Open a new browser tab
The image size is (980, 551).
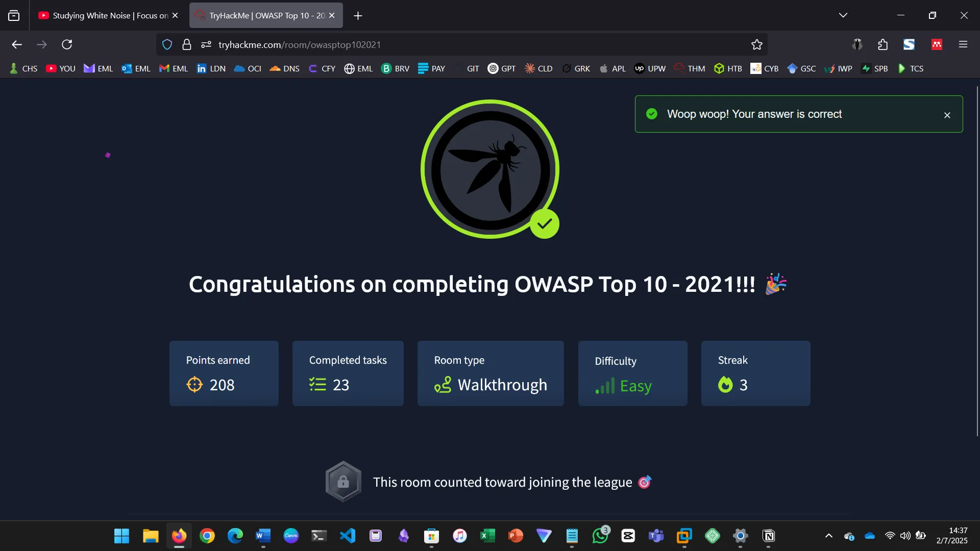tap(358, 16)
